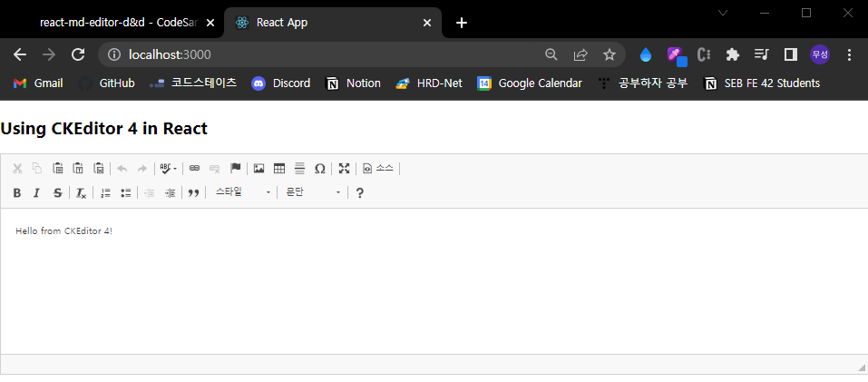This screenshot has height=382, width=868.
Task: Click the zoom magnifier icon in address bar
Action: 551,54
